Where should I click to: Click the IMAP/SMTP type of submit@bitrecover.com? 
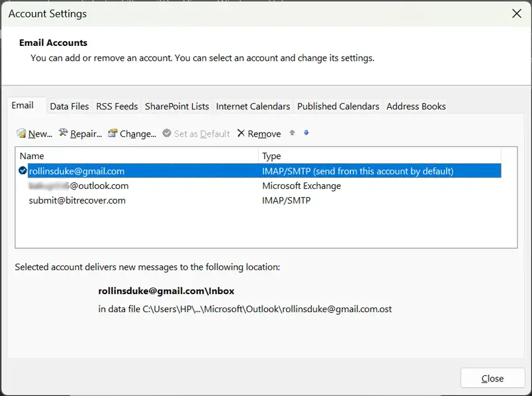[x=287, y=200]
